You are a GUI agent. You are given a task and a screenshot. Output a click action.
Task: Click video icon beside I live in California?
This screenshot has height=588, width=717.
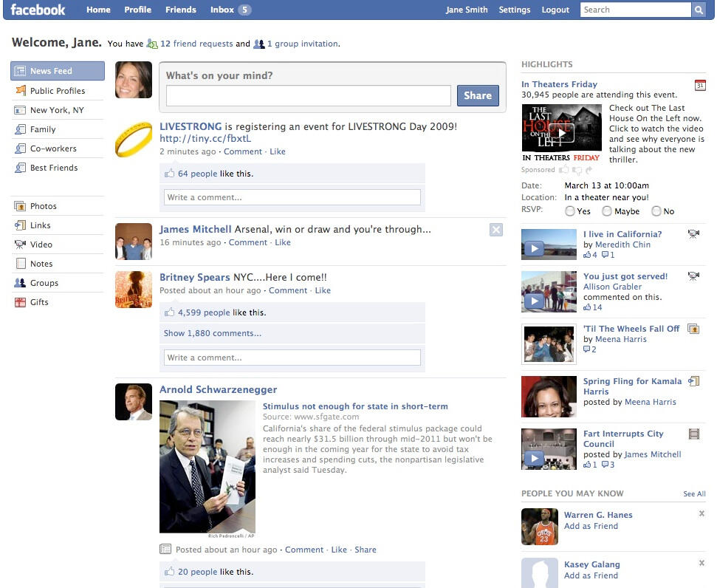tap(693, 234)
